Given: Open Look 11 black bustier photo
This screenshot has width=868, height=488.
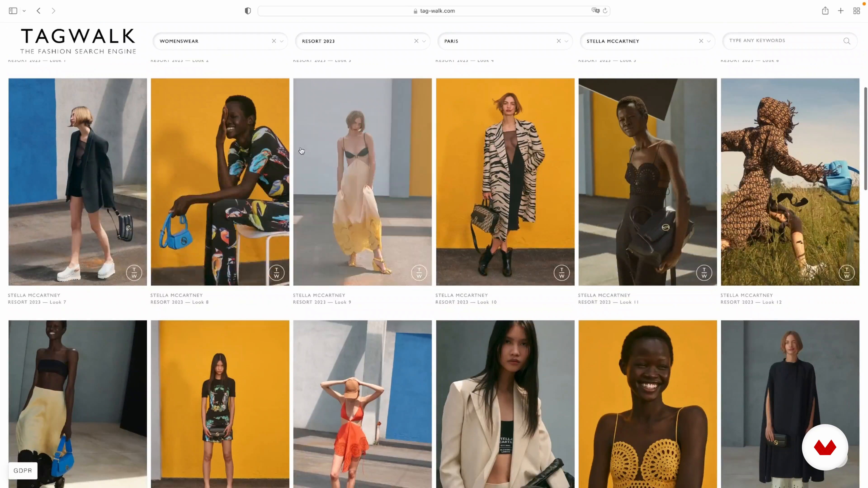Looking at the screenshot, I should tap(648, 182).
